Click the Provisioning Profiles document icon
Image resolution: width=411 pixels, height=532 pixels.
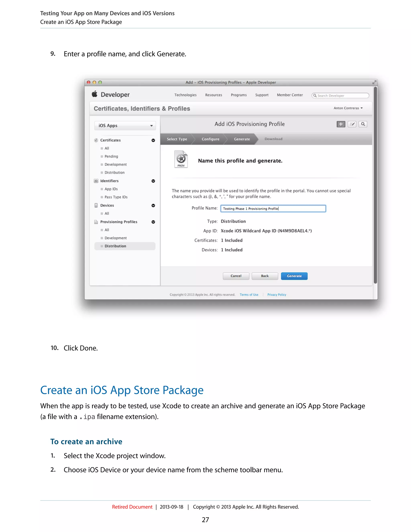pos(96,222)
